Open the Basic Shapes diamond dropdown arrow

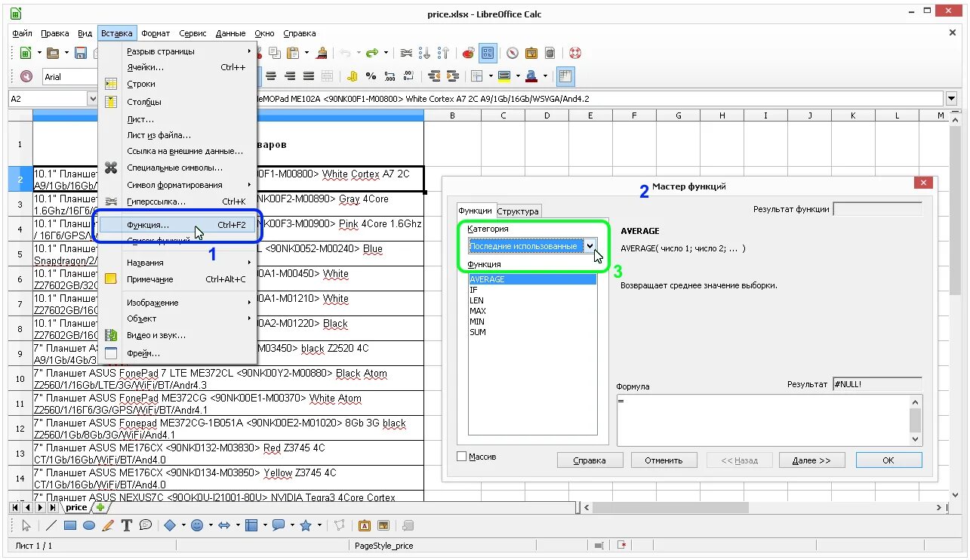[183, 525]
